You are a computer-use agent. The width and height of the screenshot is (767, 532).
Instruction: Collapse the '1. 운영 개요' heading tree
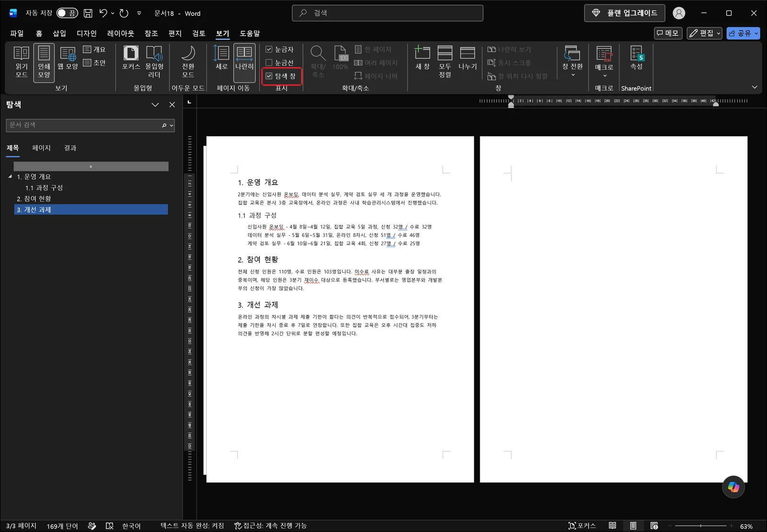tap(10, 176)
